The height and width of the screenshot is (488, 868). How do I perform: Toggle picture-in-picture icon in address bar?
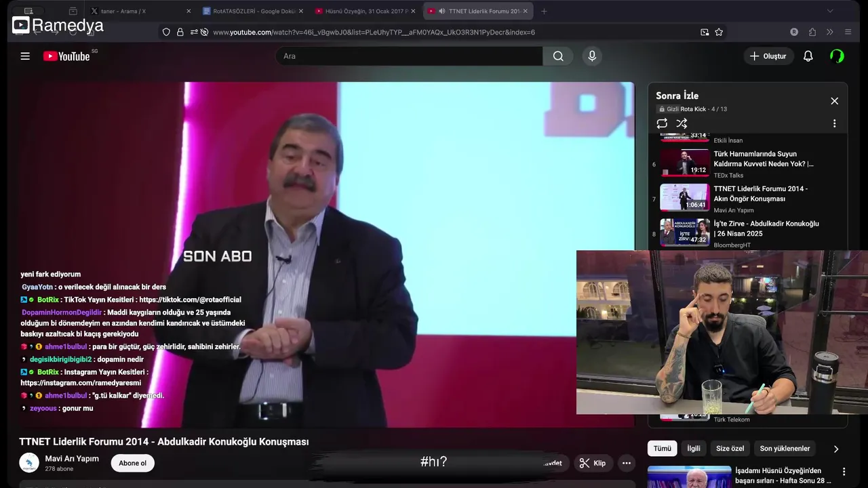705,32
